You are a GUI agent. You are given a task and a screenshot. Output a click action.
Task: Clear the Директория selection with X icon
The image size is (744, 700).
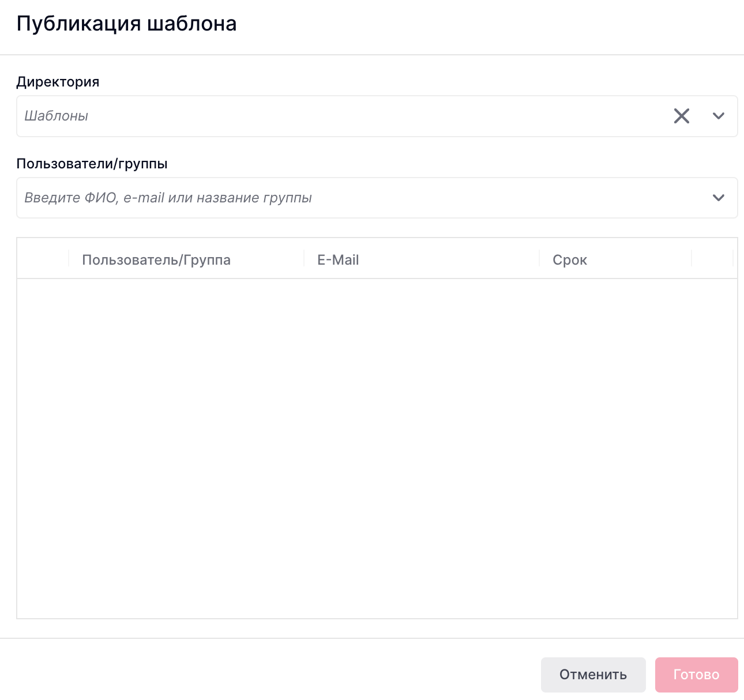tap(681, 116)
